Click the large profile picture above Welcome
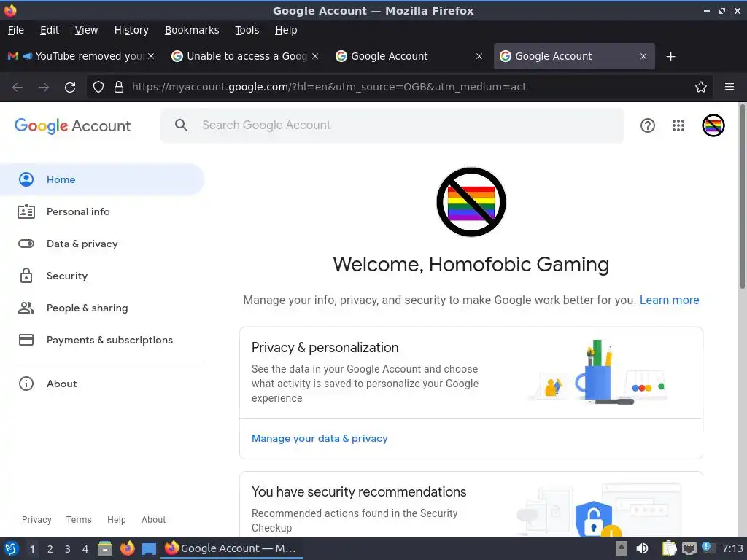747x560 pixels. click(x=471, y=202)
